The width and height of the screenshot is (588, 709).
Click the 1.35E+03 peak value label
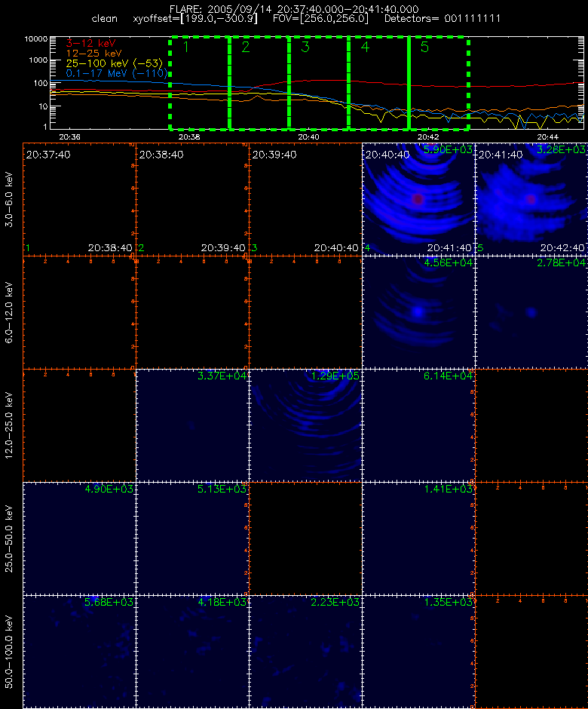(x=448, y=602)
